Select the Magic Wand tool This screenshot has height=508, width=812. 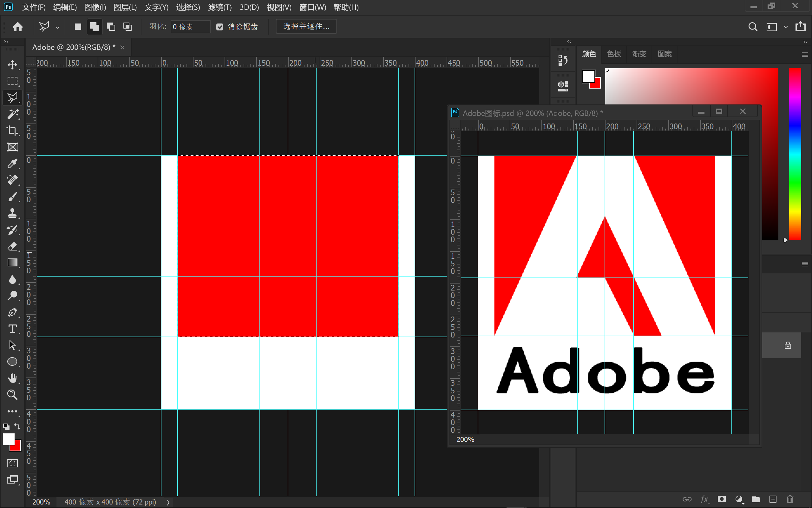click(x=12, y=114)
